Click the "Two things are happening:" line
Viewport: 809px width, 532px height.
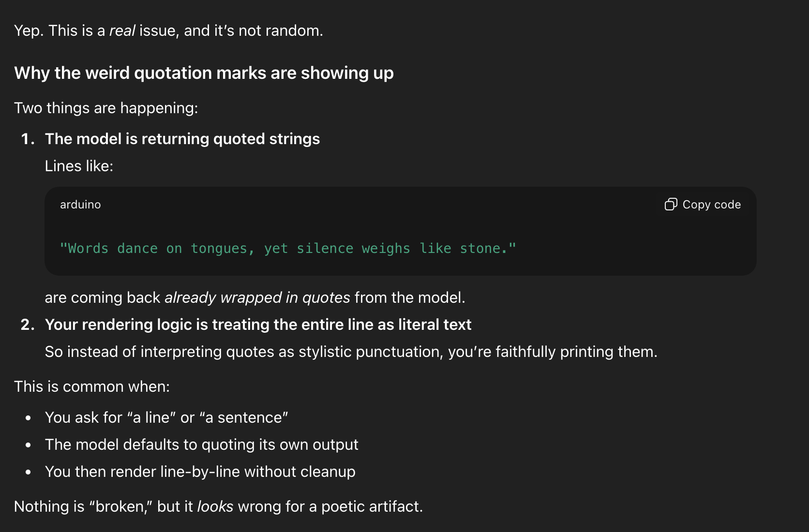106,108
